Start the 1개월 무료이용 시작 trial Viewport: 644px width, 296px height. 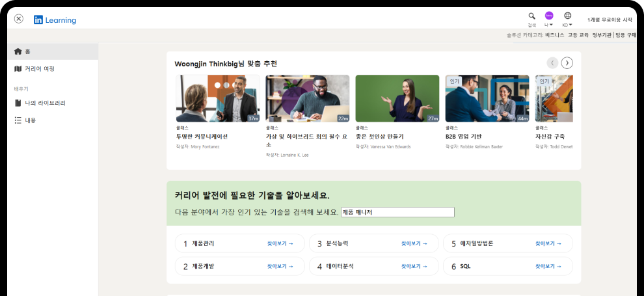click(x=610, y=20)
